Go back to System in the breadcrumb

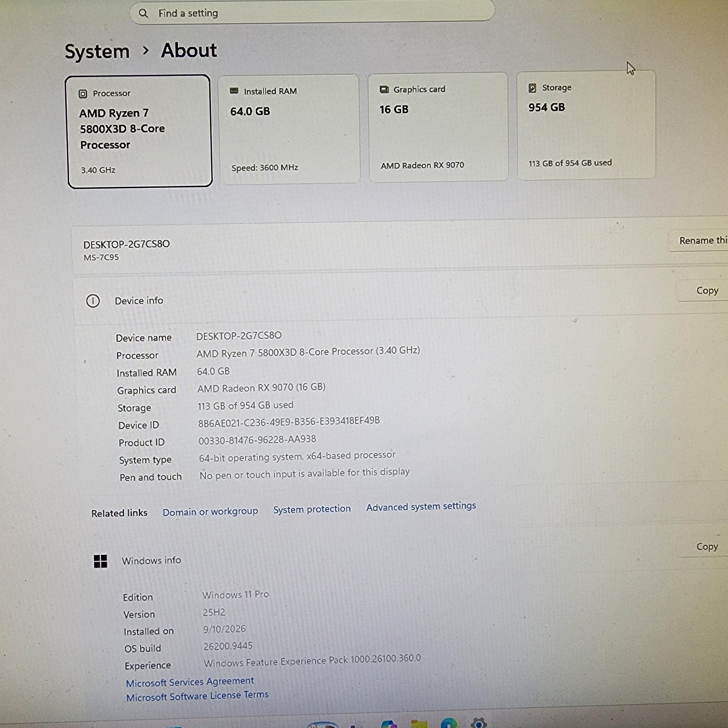click(x=97, y=51)
